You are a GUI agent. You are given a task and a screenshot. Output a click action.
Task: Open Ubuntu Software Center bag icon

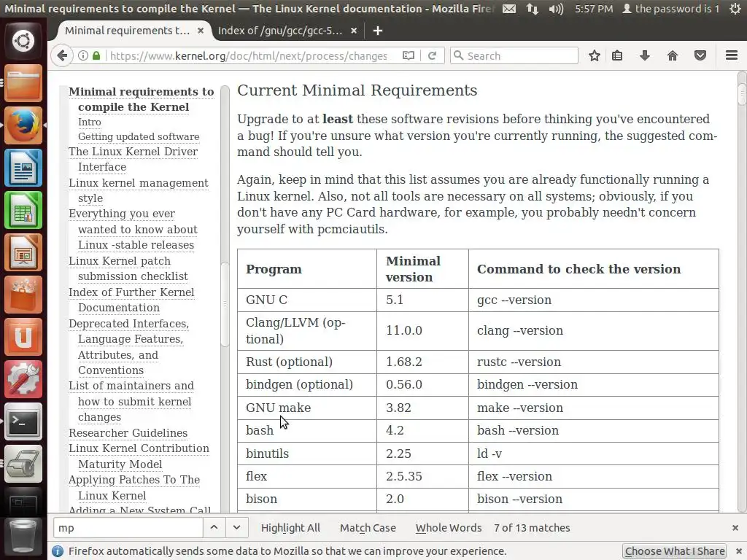(23, 295)
